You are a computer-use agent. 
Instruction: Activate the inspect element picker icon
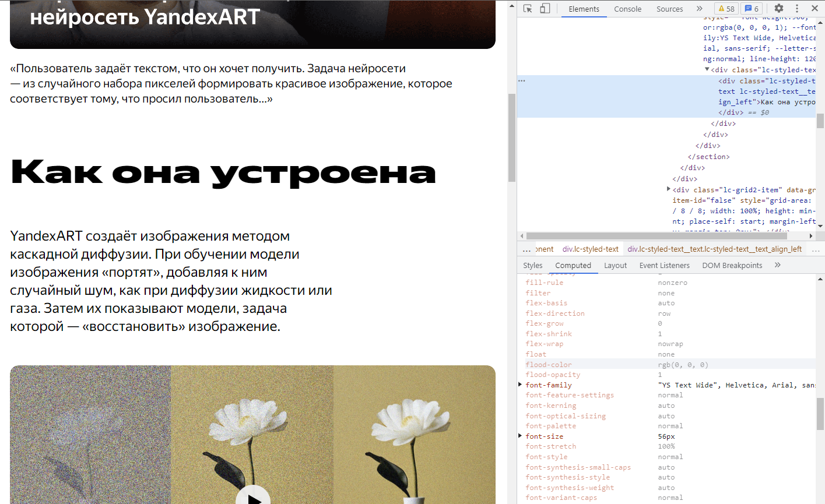pyautogui.click(x=528, y=9)
